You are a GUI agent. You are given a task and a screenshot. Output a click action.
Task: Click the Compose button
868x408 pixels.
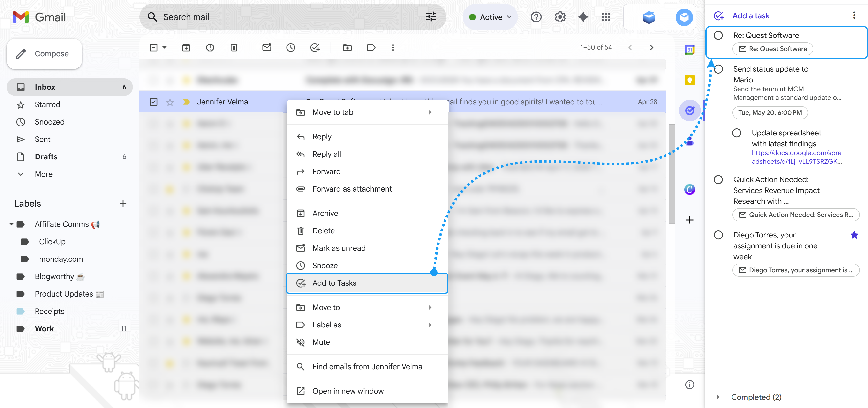coord(44,54)
